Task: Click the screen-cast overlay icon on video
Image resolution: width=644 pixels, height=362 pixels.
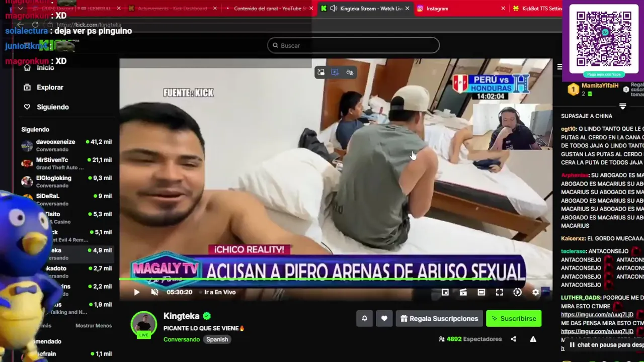Action: pyautogui.click(x=335, y=72)
